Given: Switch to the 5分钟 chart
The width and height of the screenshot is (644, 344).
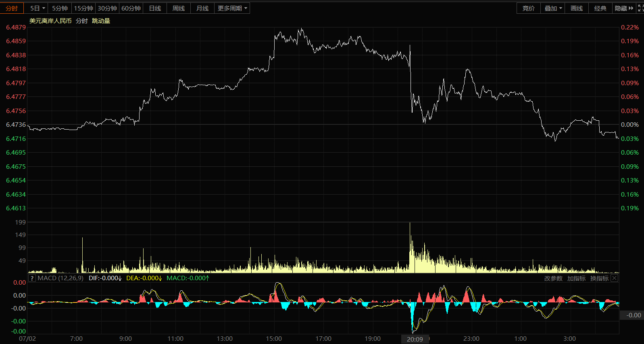Looking at the screenshot, I should [x=60, y=8].
